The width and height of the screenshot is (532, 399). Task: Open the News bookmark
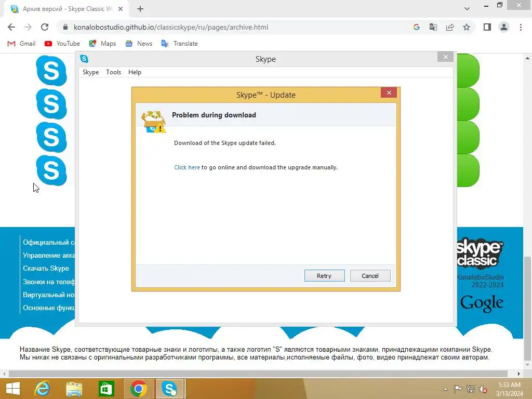tap(138, 44)
